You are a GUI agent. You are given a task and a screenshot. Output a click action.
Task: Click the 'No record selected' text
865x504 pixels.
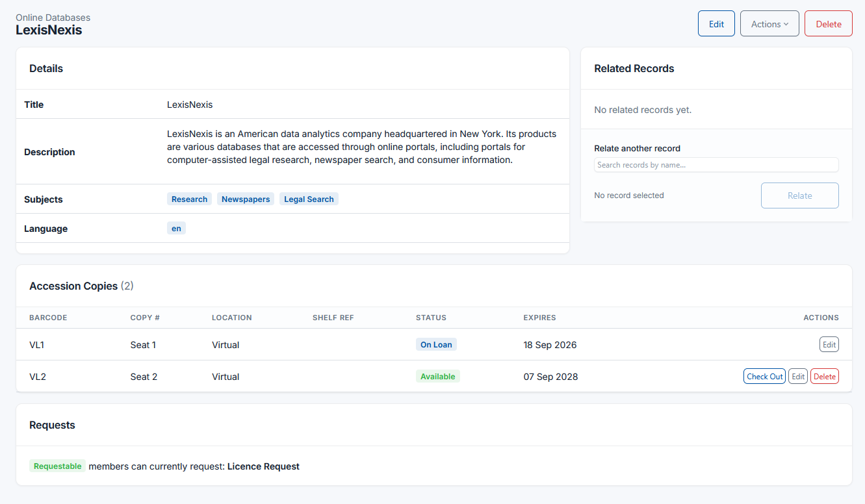click(629, 195)
